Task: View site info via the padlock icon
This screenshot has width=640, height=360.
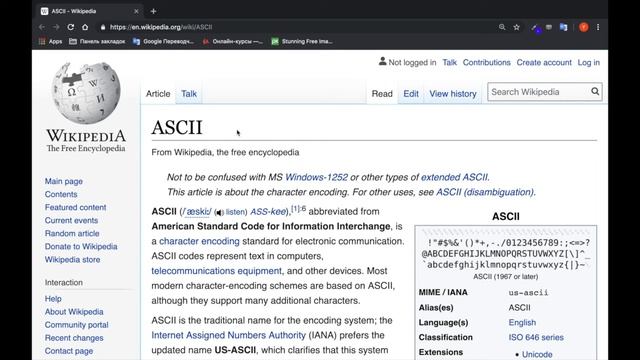Action: tap(103, 27)
